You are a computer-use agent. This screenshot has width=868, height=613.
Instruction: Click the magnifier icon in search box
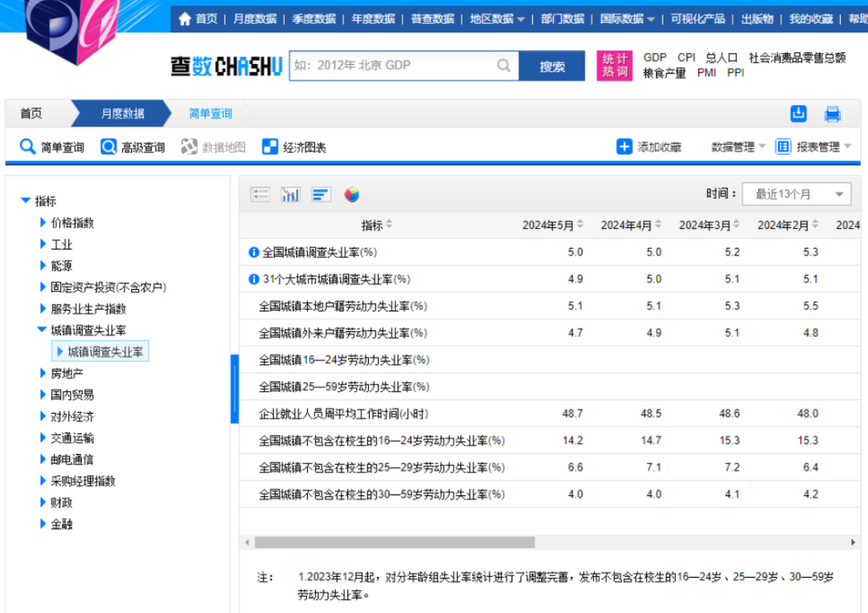(504, 65)
